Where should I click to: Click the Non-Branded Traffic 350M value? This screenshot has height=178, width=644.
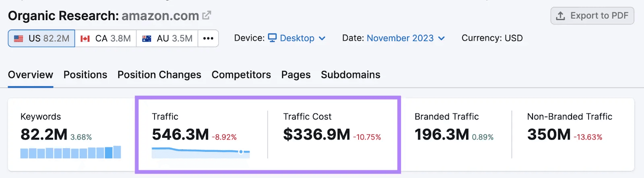tap(549, 135)
